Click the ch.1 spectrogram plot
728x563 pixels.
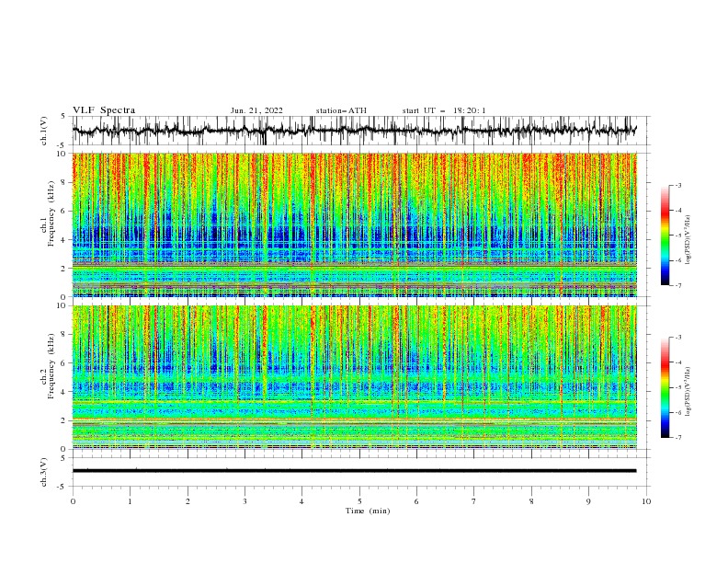coord(355,224)
